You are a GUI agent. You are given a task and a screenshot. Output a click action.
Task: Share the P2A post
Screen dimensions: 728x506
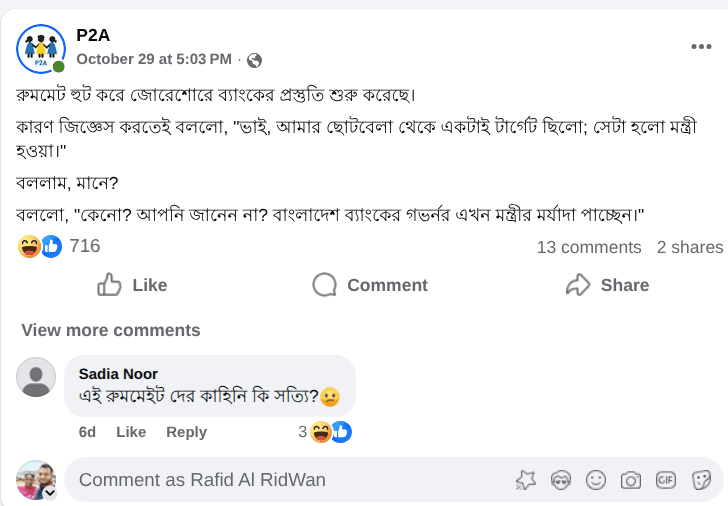607,285
